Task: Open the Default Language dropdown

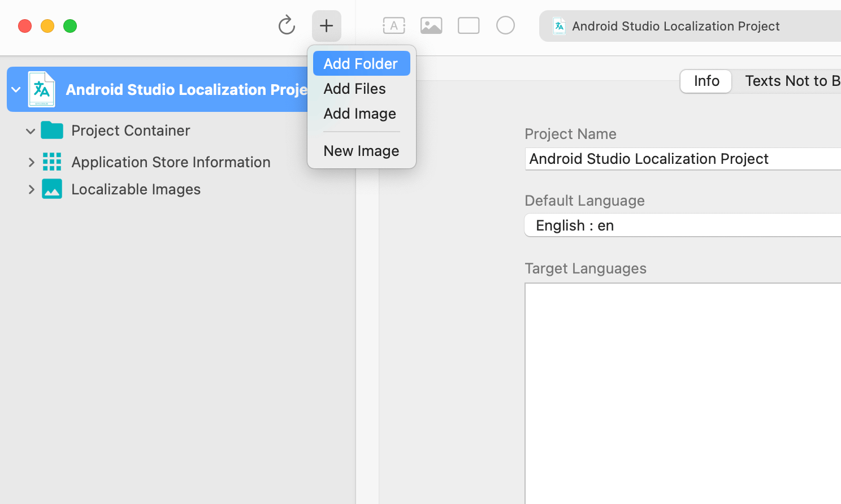Action: pos(683,225)
